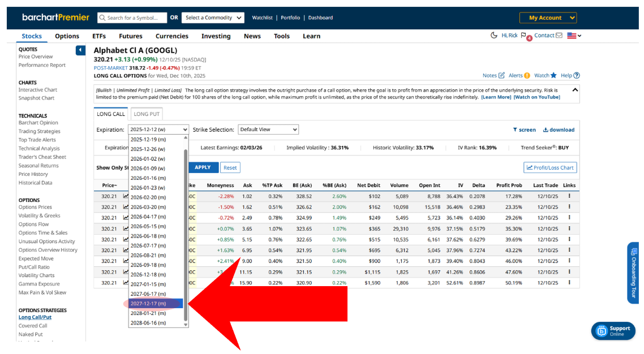Open Notes with the pencil icon
This screenshot has height=354, width=644.
pyautogui.click(x=501, y=76)
